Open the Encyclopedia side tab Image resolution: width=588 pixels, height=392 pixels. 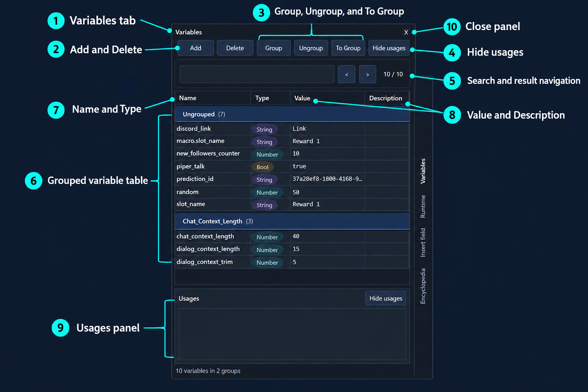click(x=423, y=286)
